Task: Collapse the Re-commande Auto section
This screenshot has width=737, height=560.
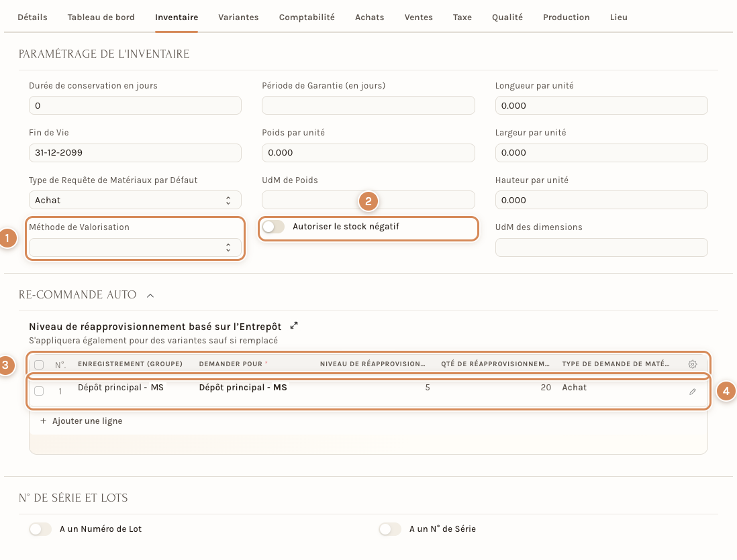Action: pyautogui.click(x=150, y=296)
